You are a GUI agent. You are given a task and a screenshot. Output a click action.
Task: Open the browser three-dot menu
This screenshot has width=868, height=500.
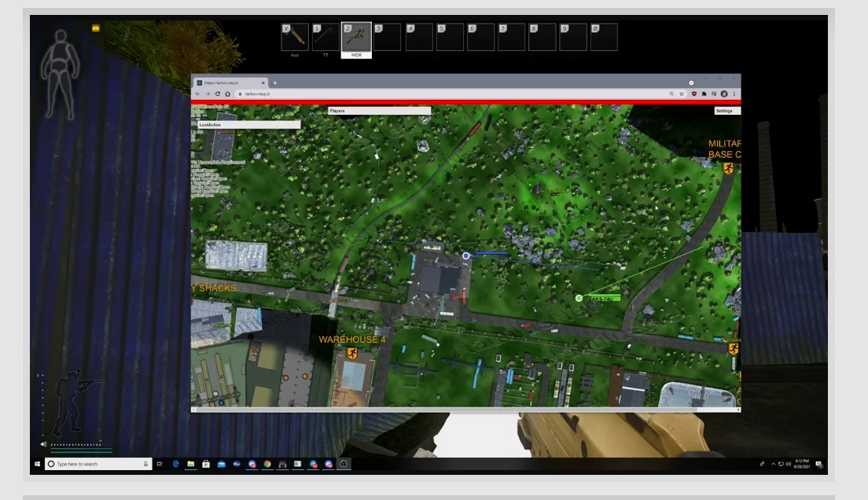click(x=735, y=94)
